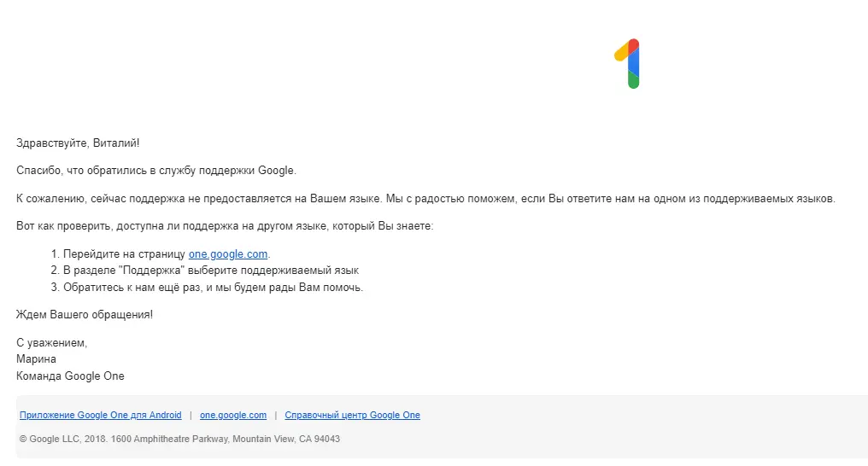This screenshot has height=466, width=868.
Task: Open the footer link Приложение Google One для Android
Action: click(100, 415)
